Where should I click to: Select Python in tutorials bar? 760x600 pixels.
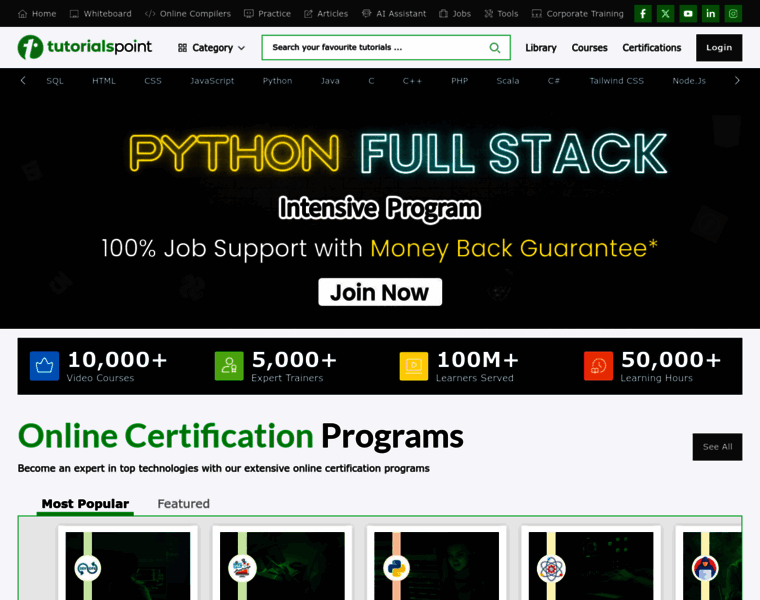[x=277, y=81]
